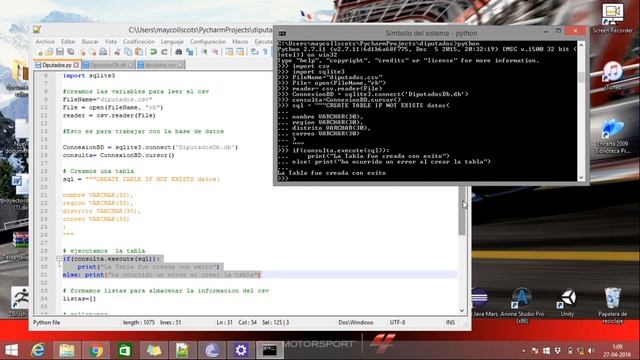Select the iTunes desktop icon

tap(612, 76)
